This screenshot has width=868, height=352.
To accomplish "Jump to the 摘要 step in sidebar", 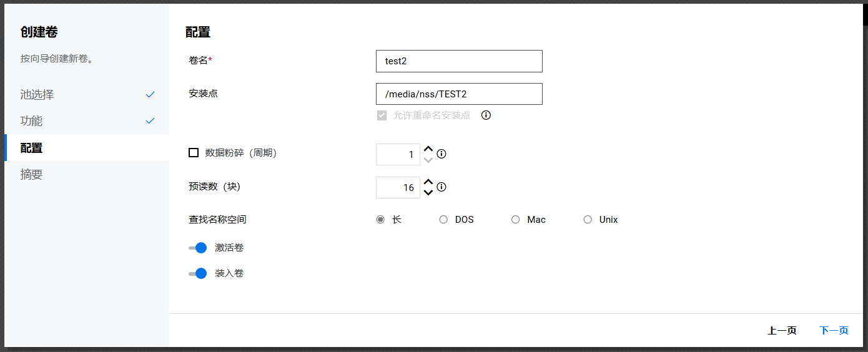I will 32,175.
